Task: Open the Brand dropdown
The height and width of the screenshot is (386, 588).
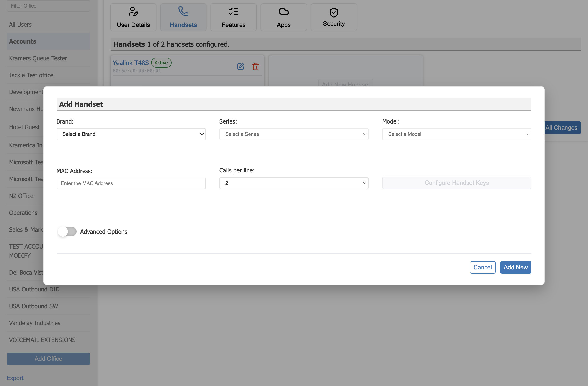Action: tap(131, 134)
